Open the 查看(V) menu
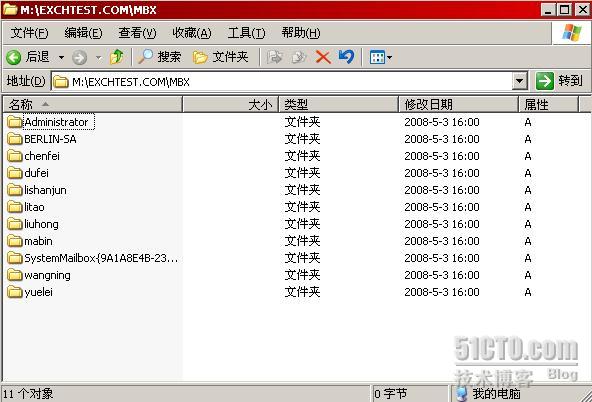This screenshot has height=402, width=592. click(137, 33)
